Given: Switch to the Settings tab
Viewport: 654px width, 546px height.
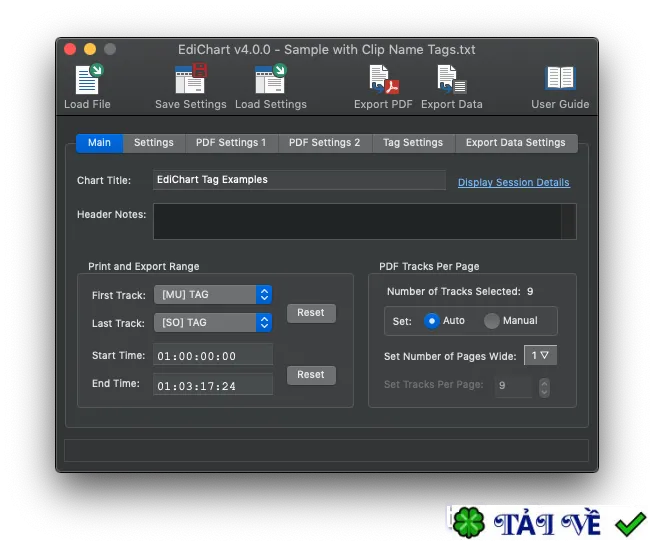Looking at the screenshot, I should (153, 143).
